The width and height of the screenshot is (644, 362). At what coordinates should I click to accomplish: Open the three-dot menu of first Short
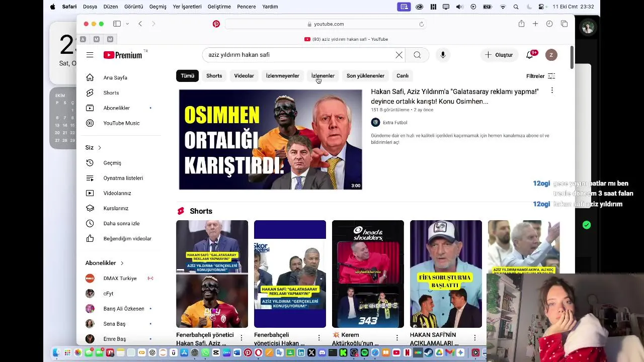pos(241,338)
